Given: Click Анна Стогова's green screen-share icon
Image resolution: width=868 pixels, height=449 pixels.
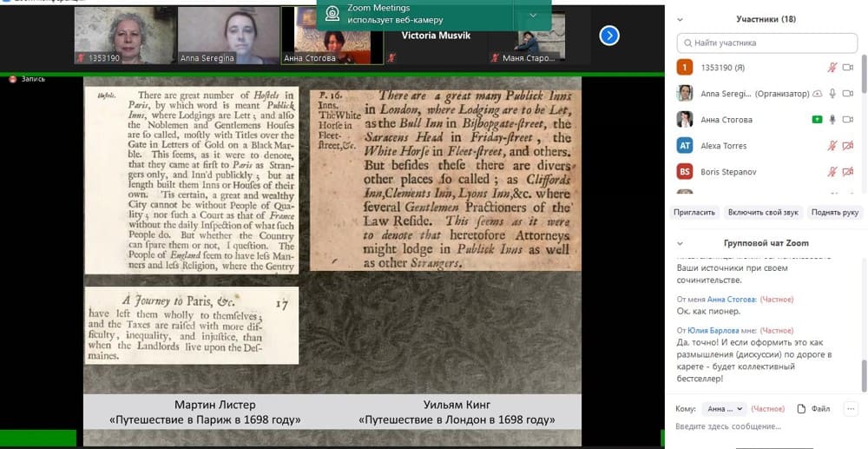Looking at the screenshot, I should pyautogui.click(x=817, y=120).
